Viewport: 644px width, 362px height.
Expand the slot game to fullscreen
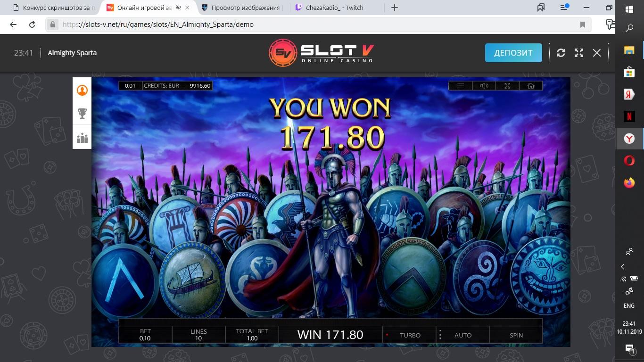[x=507, y=86]
